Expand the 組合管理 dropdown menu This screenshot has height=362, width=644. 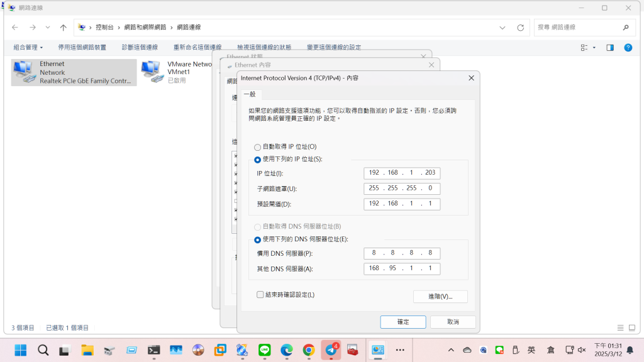coord(28,47)
